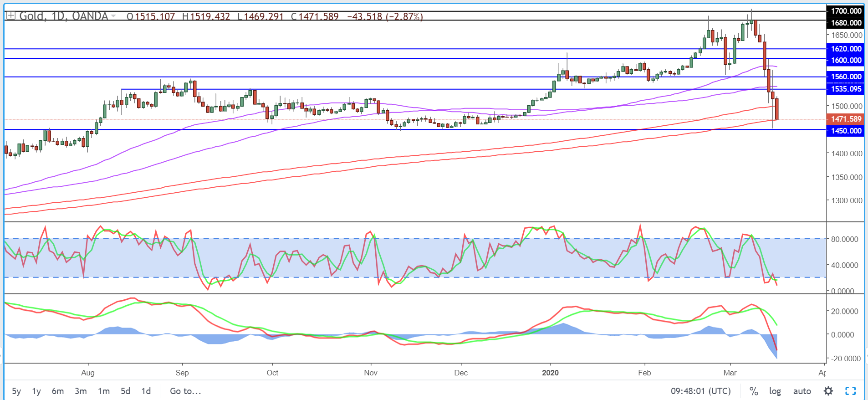Click the L1469.291 low price value
This screenshot has height=400, width=868.
tap(260, 16)
